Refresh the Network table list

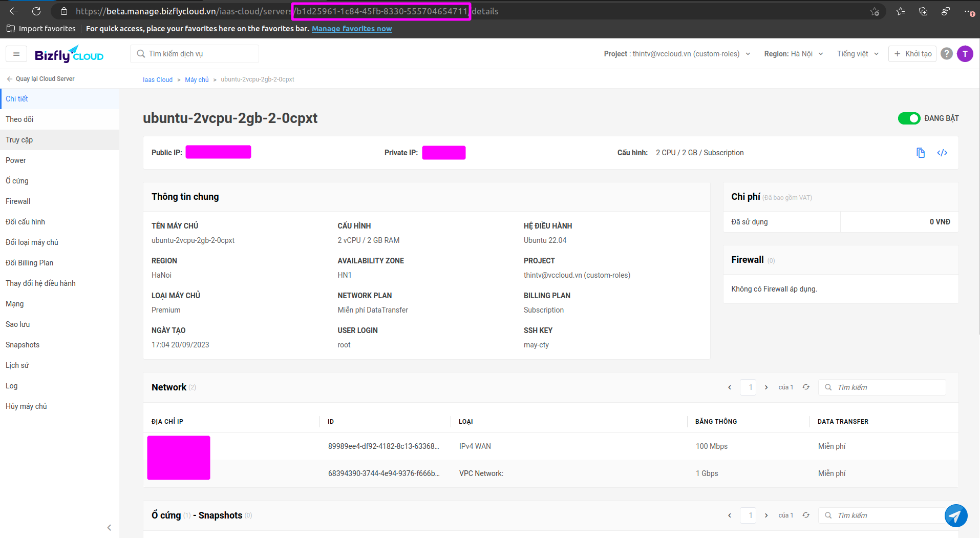pos(805,387)
